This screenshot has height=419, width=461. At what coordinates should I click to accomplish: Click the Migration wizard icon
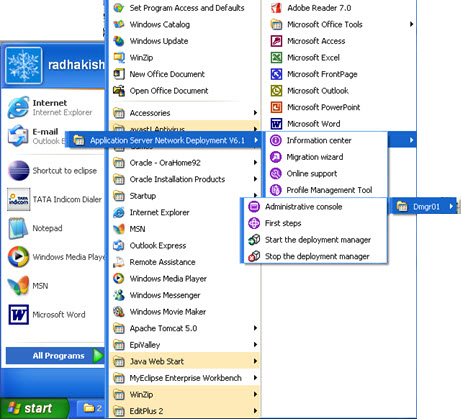tap(276, 157)
